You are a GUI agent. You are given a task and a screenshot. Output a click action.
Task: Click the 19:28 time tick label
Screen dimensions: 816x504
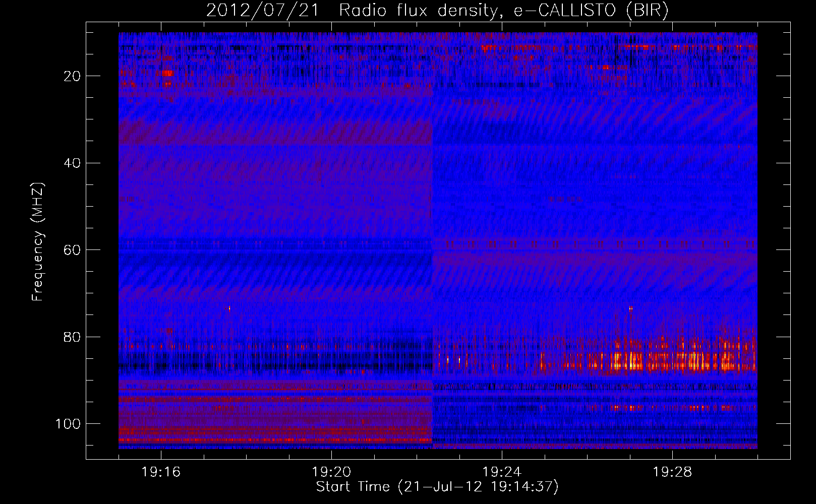click(672, 472)
